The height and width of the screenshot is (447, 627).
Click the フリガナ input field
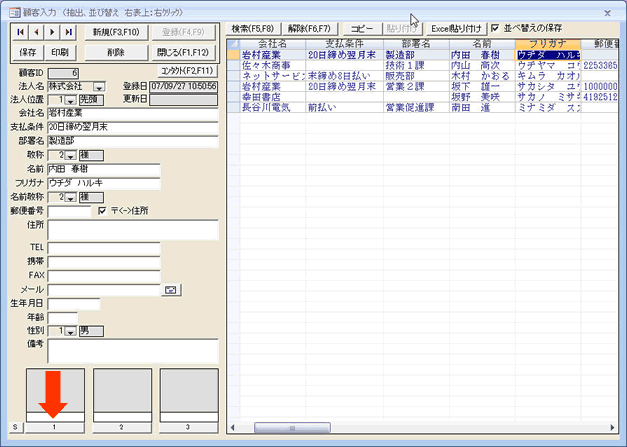[104, 184]
